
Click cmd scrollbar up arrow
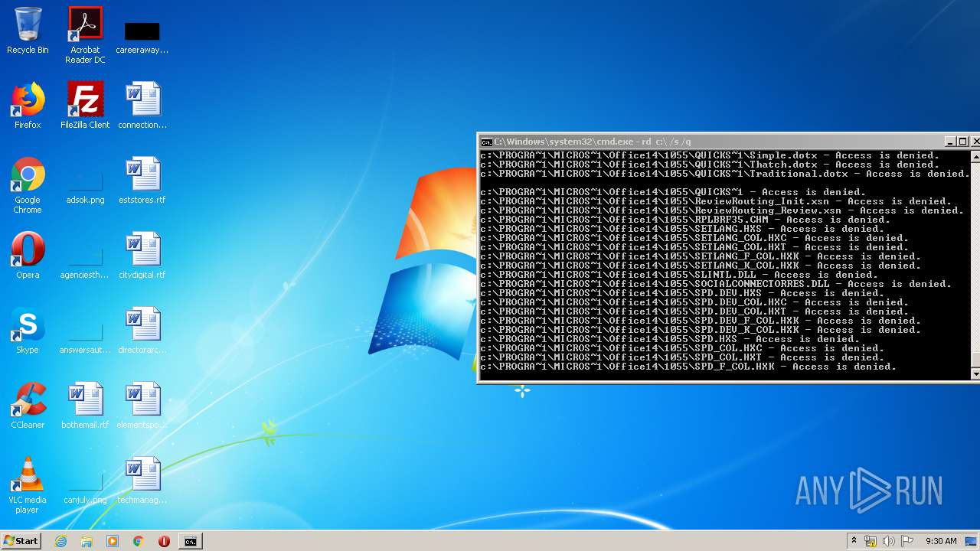975,156
